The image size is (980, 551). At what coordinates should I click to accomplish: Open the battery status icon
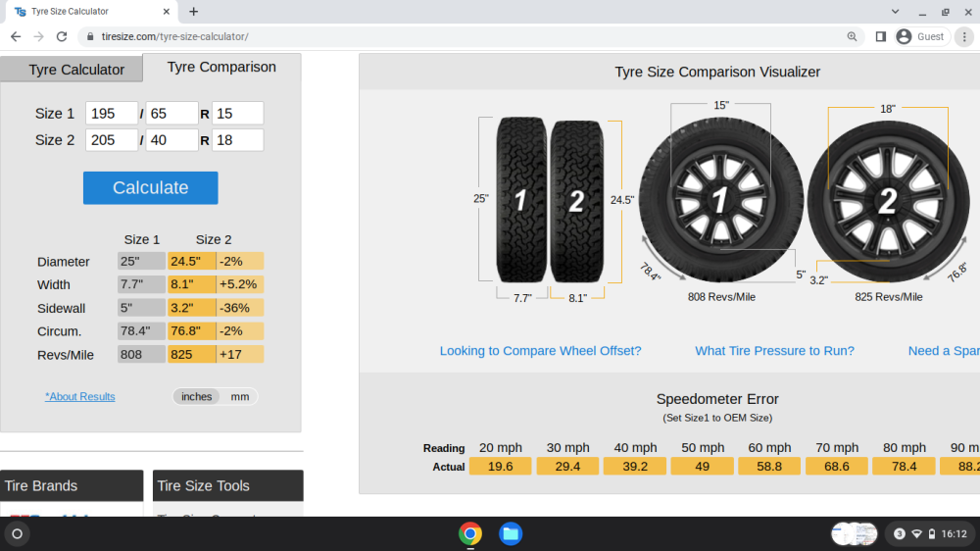click(x=932, y=534)
